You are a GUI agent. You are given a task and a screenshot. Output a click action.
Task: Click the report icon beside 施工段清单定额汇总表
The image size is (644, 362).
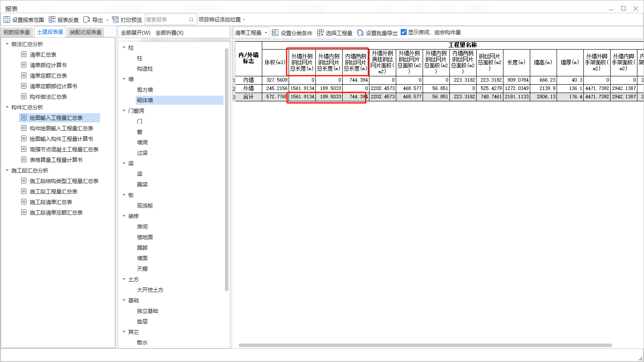[24, 212]
